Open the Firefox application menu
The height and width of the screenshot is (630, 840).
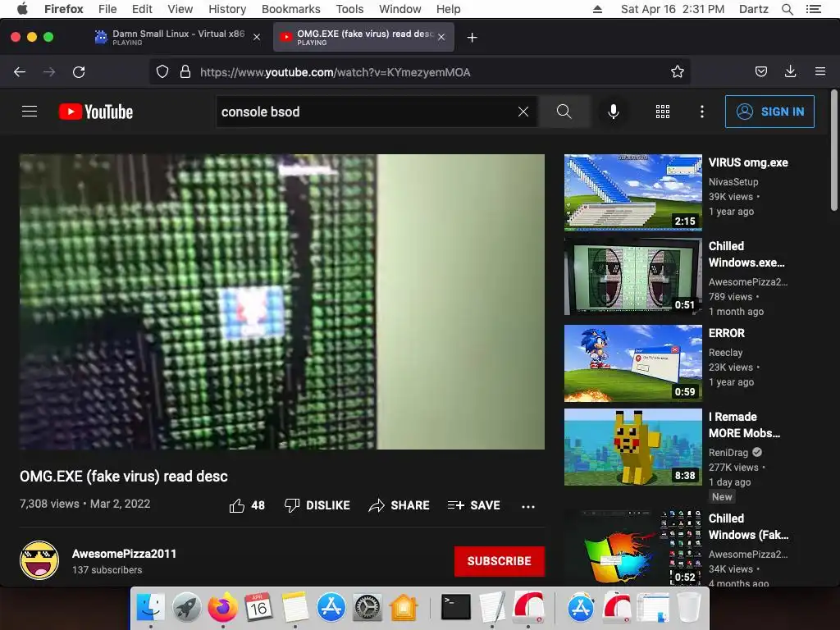tap(820, 72)
